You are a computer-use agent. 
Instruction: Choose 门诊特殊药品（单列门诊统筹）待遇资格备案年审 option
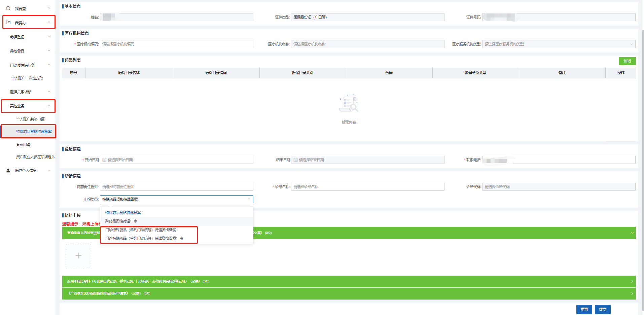[x=144, y=238]
